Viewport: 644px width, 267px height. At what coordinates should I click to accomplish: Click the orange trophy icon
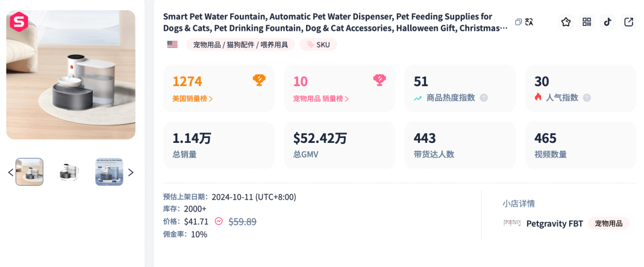(x=259, y=80)
